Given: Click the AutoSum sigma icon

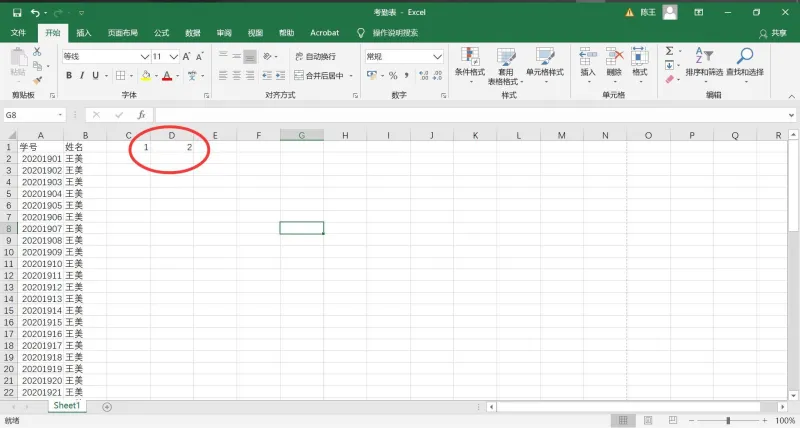Looking at the screenshot, I should (x=669, y=51).
